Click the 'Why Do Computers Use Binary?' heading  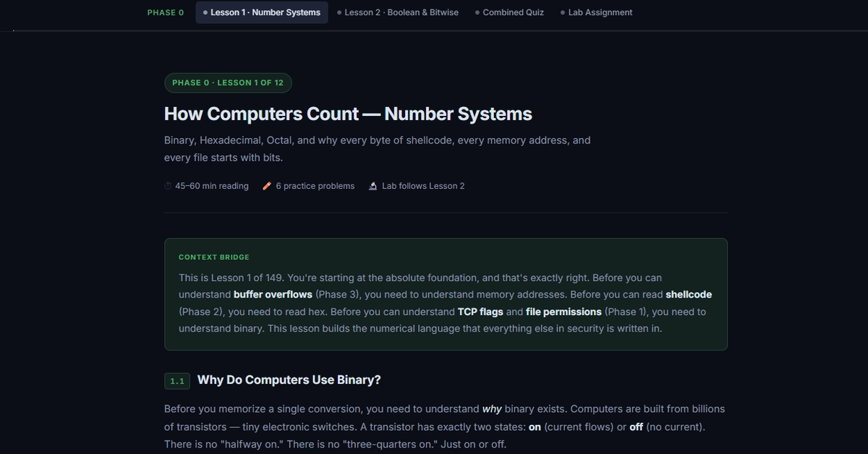[289, 380]
